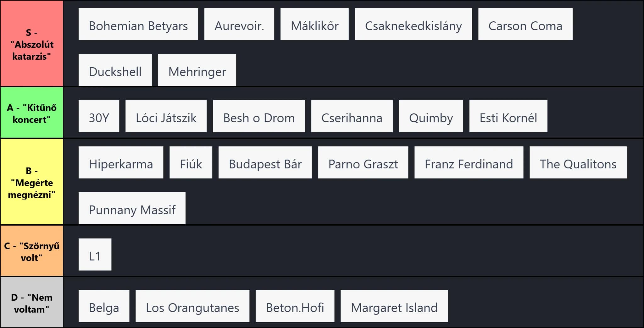This screenshot has height=328, width=644.
Task: Click the Duckshell tile
Action: pos(115,70)
